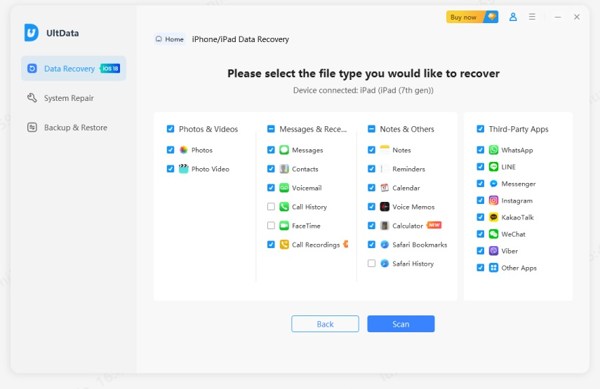
Task: Uncheck the Notes checkbox
Action: pyautogui.click(x=371, y=150)
